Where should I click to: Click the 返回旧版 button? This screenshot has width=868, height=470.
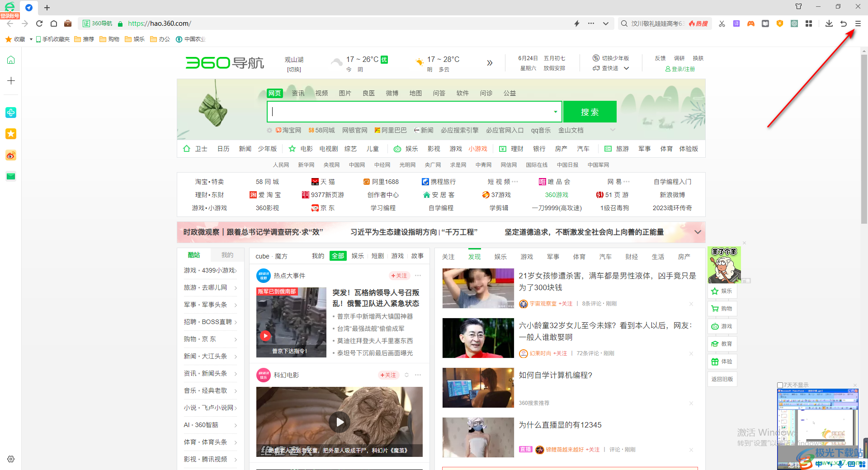point(722,379)
